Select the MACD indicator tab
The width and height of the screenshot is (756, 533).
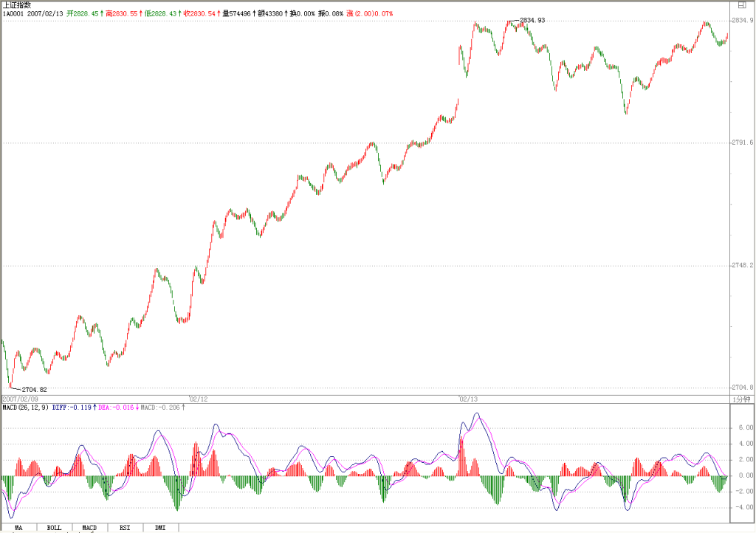(x=89, y=528)
